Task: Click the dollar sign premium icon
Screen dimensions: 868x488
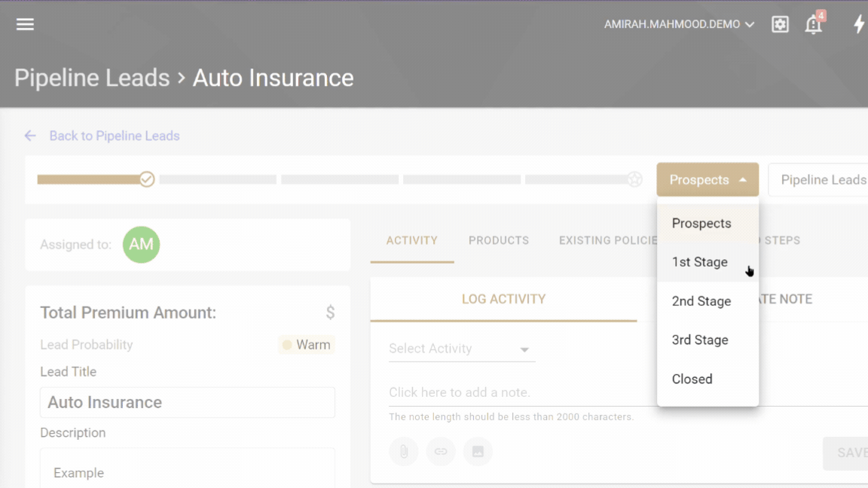Action: (x=330, y=313)
